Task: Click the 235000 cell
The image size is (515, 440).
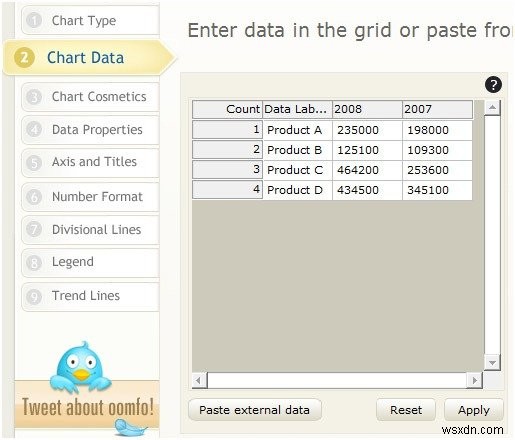Action: (x=367, y=130)
